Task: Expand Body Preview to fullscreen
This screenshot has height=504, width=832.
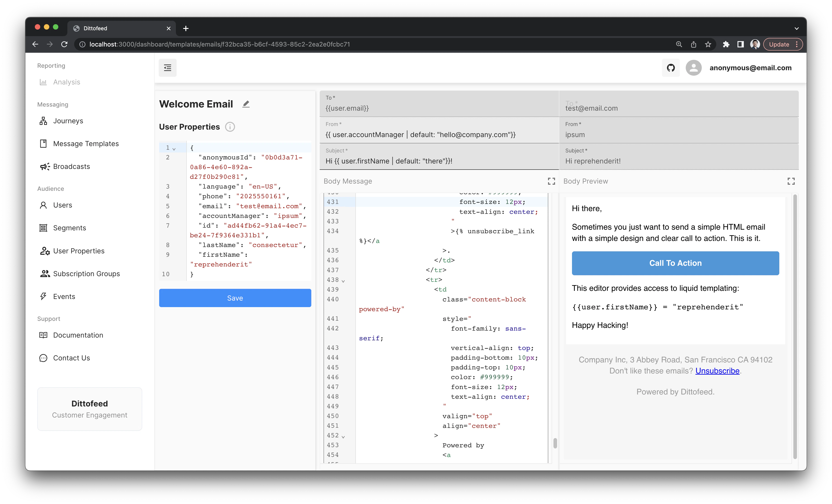Action: [791, 182]
